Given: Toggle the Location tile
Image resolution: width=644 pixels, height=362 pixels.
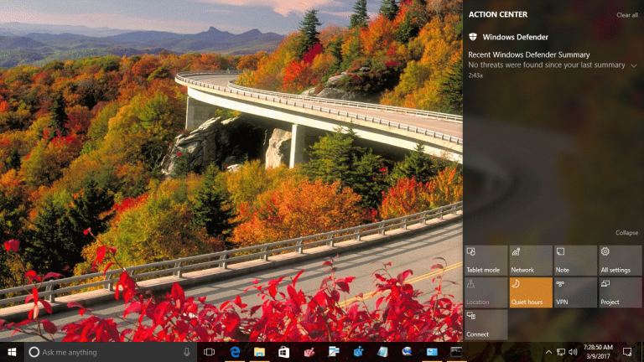Looking at the screenshot, I should 486,292.
